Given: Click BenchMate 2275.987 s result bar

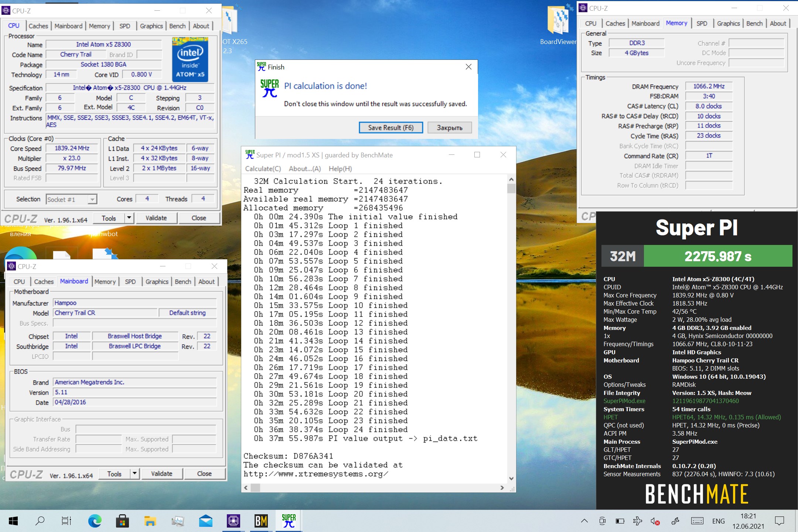Looking at the screenshot, I should pyautogui.click(x=718, y=256).
